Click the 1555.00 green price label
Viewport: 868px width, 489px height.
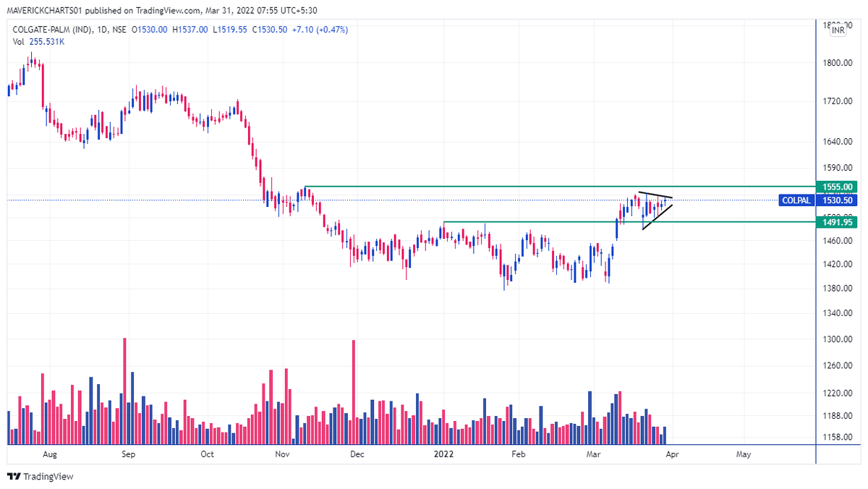[x=835, y=186]
